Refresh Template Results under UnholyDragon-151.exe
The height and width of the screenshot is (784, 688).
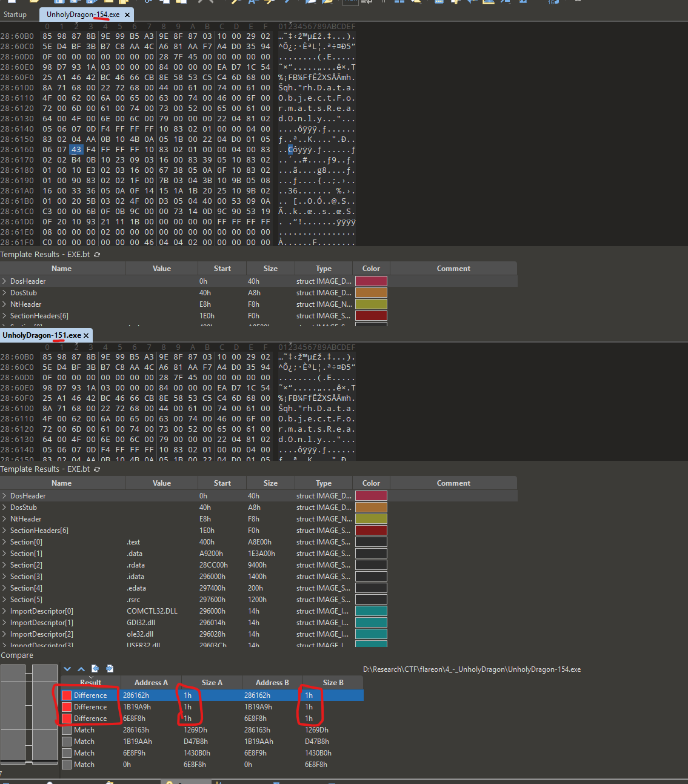tap(97, 469)
